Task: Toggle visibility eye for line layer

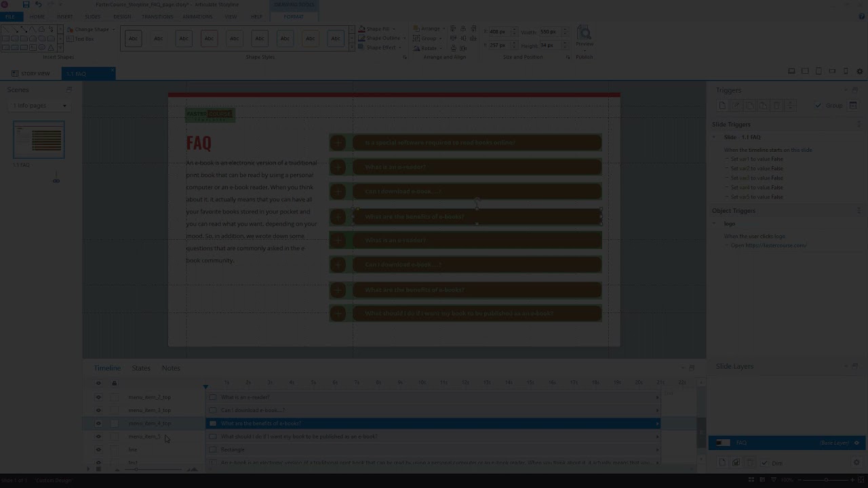Action: point(98,449)
